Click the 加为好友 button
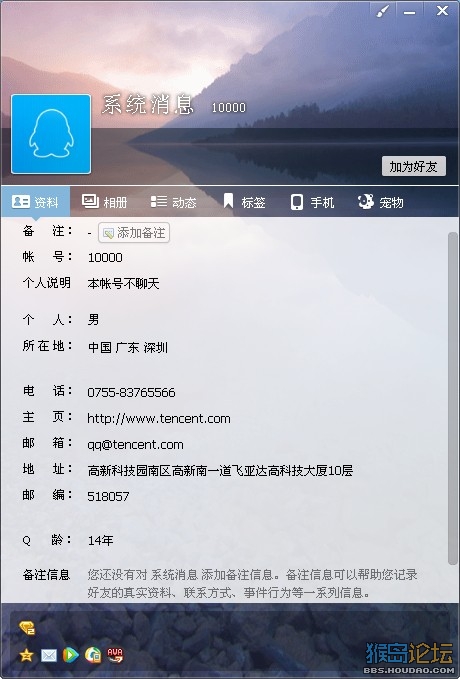This screenshot has width=460, height=679. point(414,166)
